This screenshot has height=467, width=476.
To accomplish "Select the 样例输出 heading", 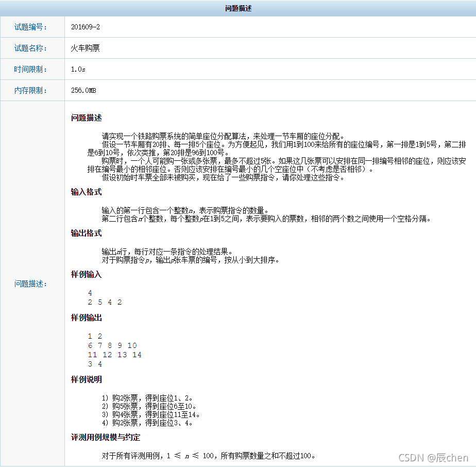I will click(x=86, y=318).
